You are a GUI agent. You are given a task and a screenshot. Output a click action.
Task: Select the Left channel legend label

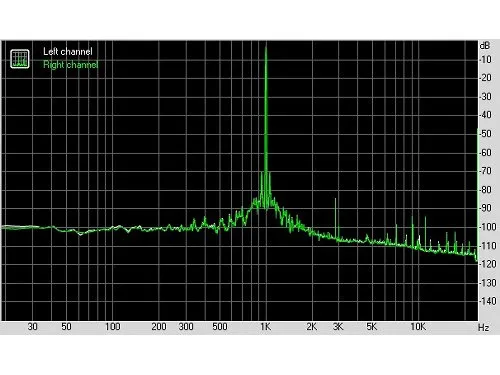(68, 52)
